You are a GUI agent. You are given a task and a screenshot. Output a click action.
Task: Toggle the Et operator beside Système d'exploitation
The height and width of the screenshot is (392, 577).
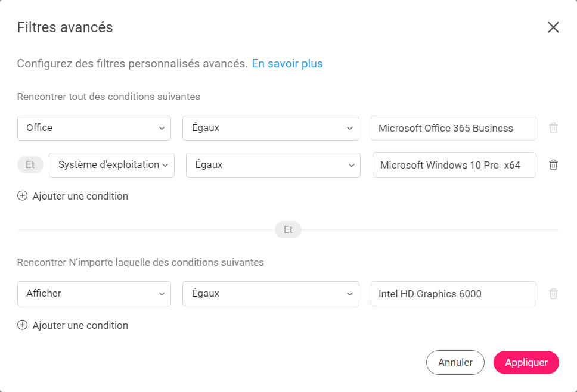coord(30,164)
